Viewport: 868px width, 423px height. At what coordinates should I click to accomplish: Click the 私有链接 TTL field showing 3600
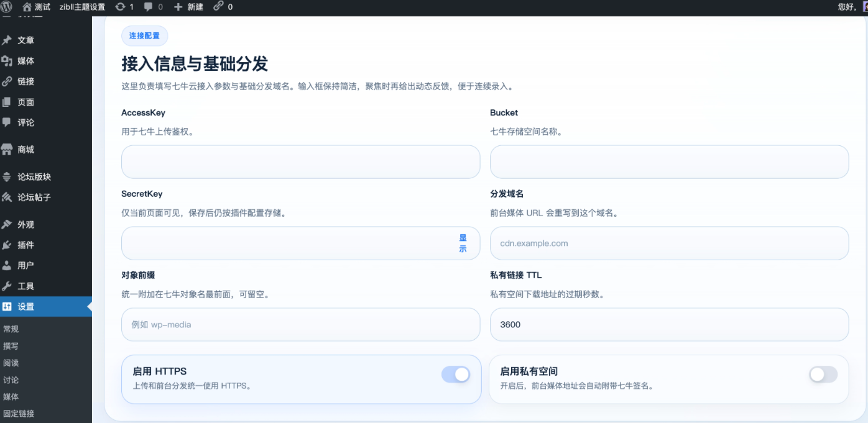[x=669, y=325]
